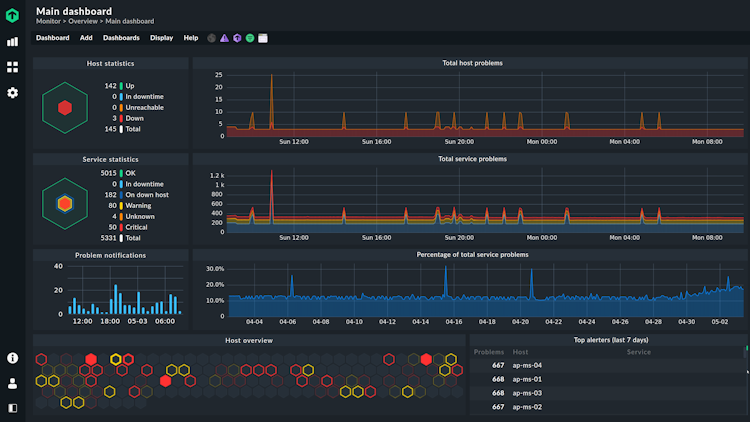
Task: Click the Service statistics panel title
Action: 110,159
